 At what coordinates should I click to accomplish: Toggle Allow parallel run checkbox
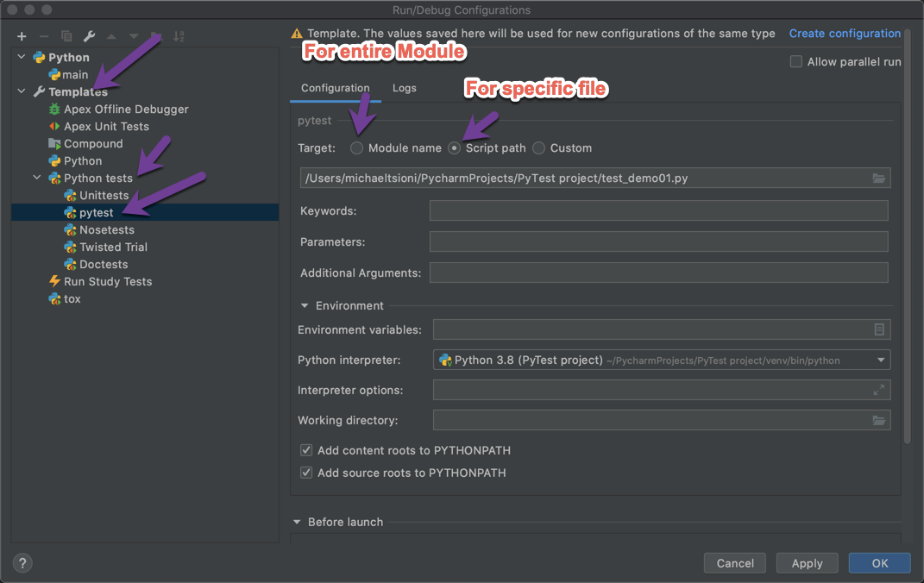(796, 62)
